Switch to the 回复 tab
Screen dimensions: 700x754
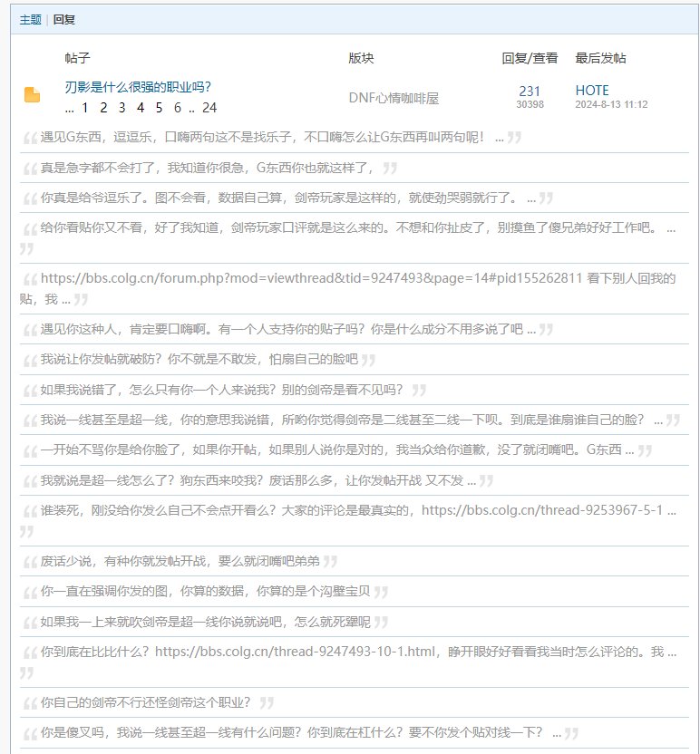coord(64,20)
